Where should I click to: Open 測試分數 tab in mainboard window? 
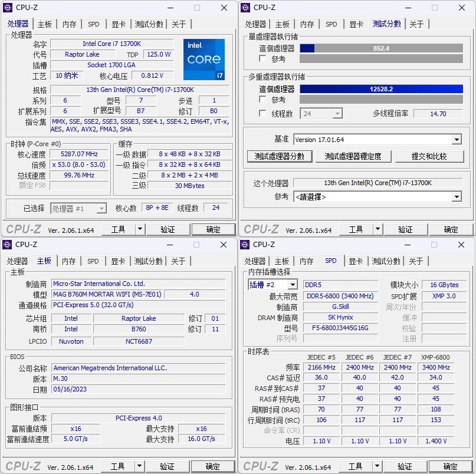click(149, 261)
